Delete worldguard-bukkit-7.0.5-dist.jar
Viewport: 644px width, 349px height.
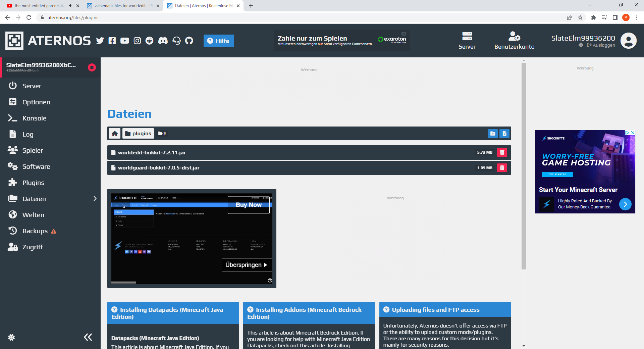pos(502,168)
